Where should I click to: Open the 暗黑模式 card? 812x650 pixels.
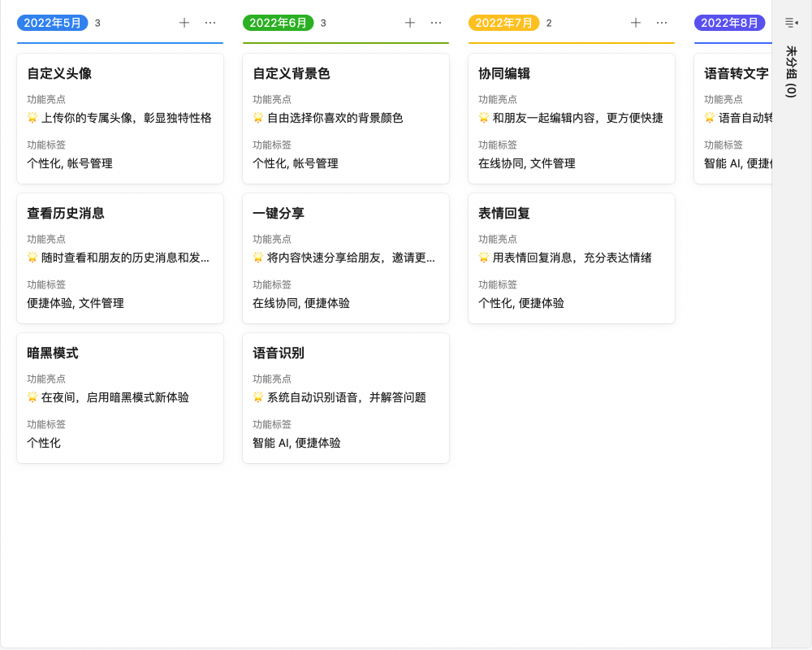click(120, 397)
